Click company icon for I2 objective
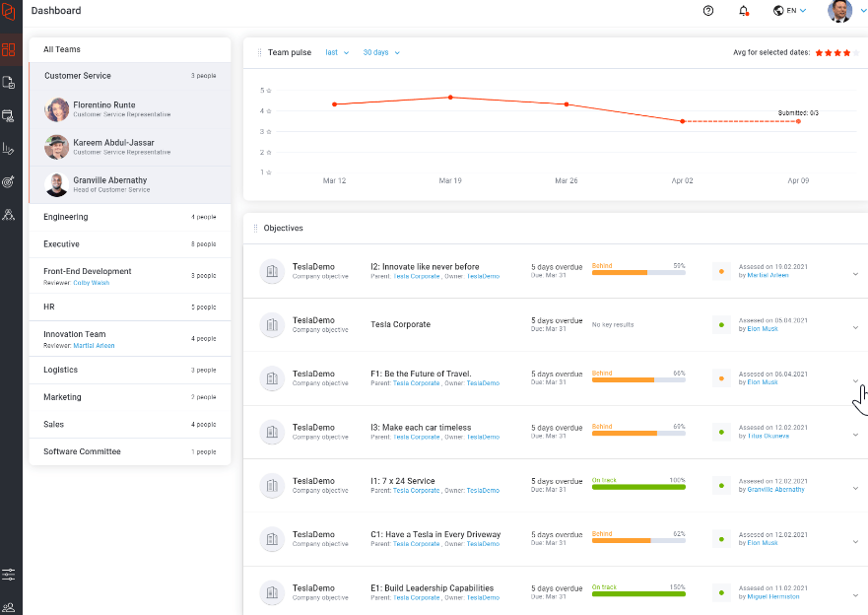The image size is (868, 615). click(x=272, y=271)
